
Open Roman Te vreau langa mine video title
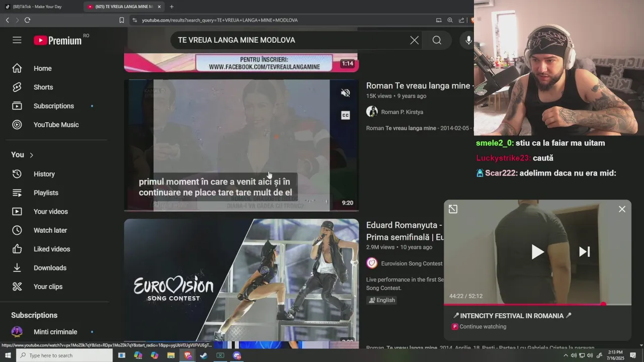point(418,86)
